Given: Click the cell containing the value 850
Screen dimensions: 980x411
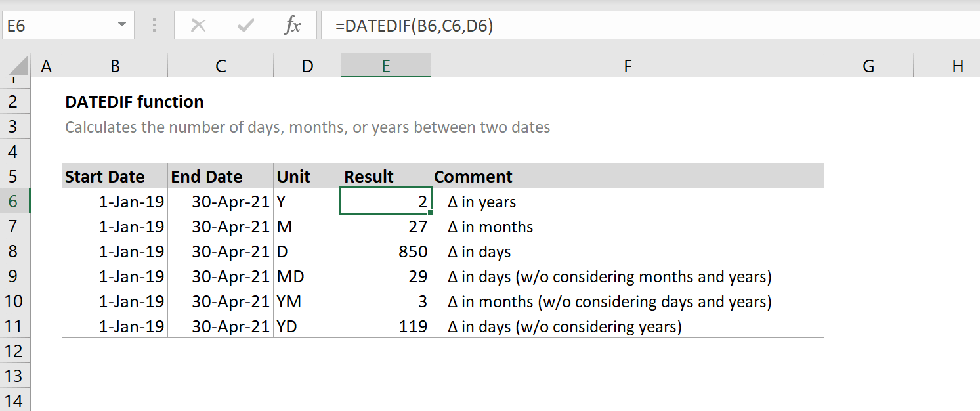Looking at the screenshot, I should 385,251.
